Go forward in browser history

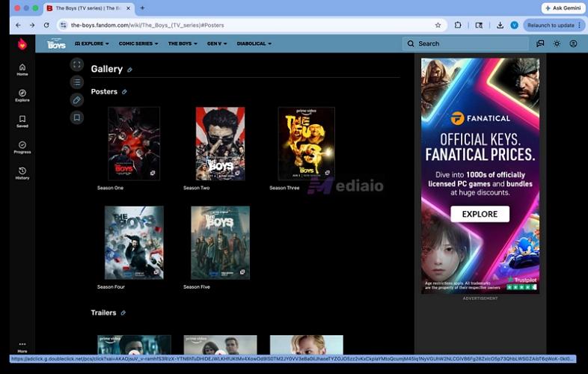tap(32, 25)
